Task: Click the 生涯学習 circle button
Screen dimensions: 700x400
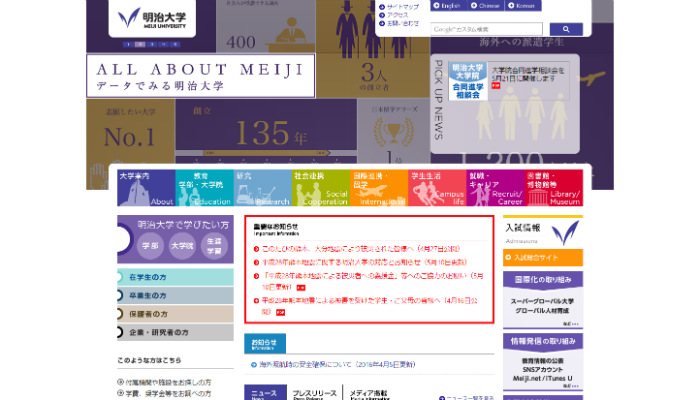Action: [214, 246]
